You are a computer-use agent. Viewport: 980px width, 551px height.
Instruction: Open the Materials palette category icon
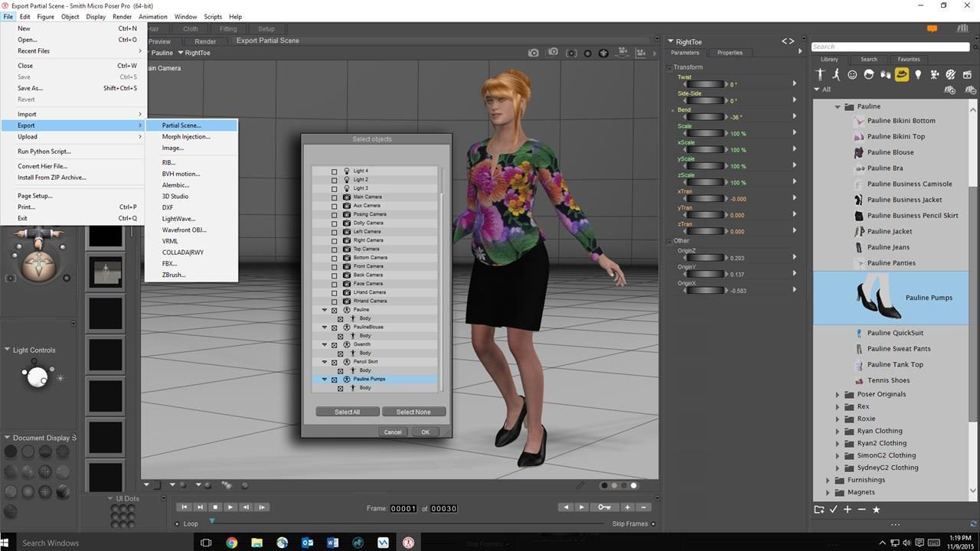[x=950, y=74]
